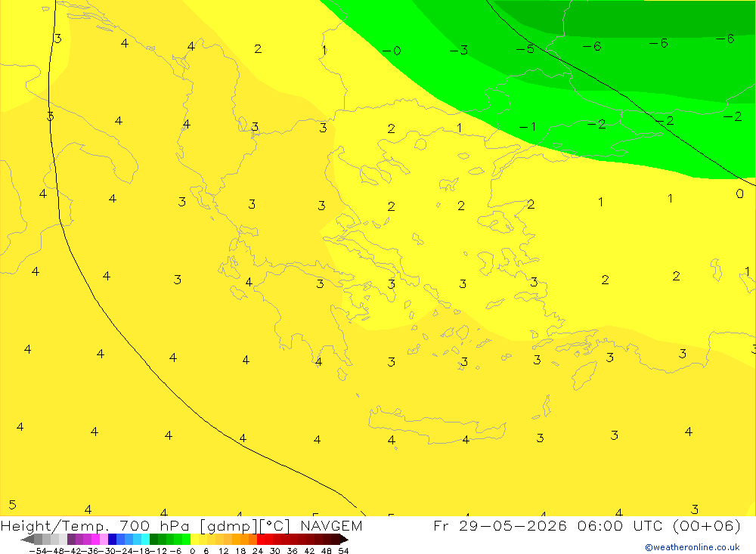Click the '48' legend scale label
This screenshot has height=554, width=756.
point(327,551)
